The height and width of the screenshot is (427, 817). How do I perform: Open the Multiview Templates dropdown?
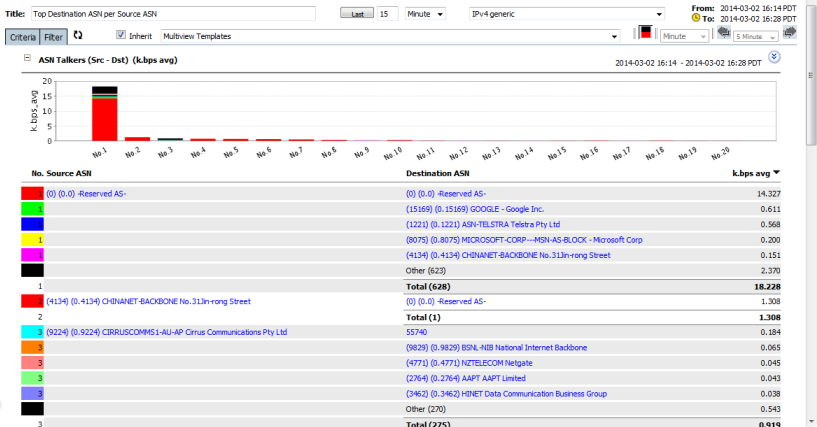click(x=390, y=36)
